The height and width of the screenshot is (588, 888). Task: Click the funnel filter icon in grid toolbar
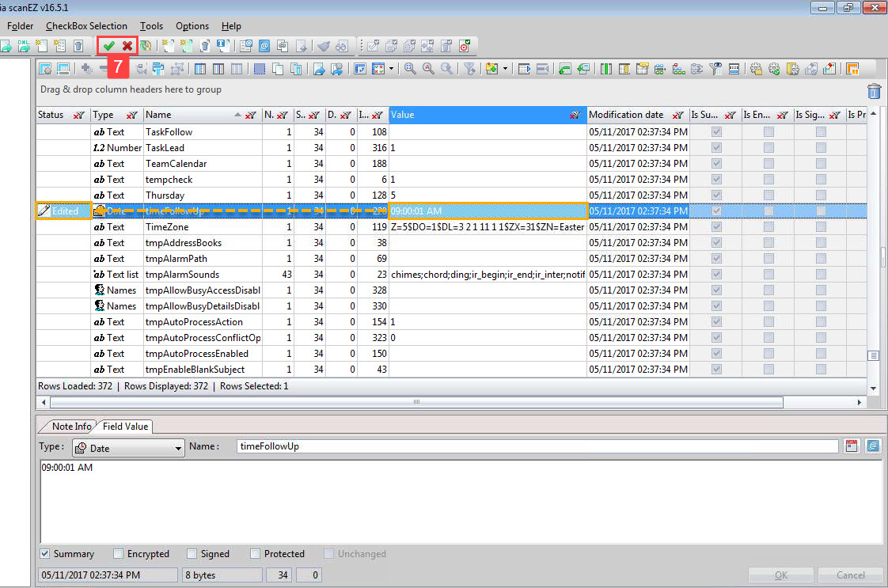pos(469,69)
